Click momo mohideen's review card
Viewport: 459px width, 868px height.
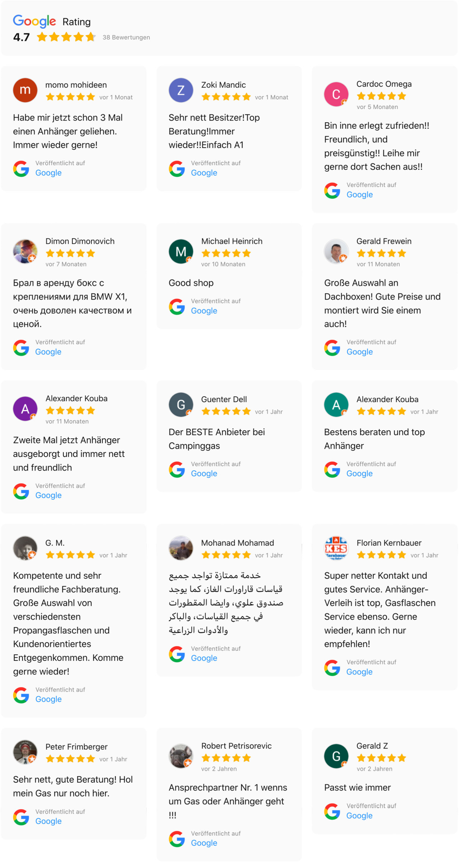click(74, 128)
